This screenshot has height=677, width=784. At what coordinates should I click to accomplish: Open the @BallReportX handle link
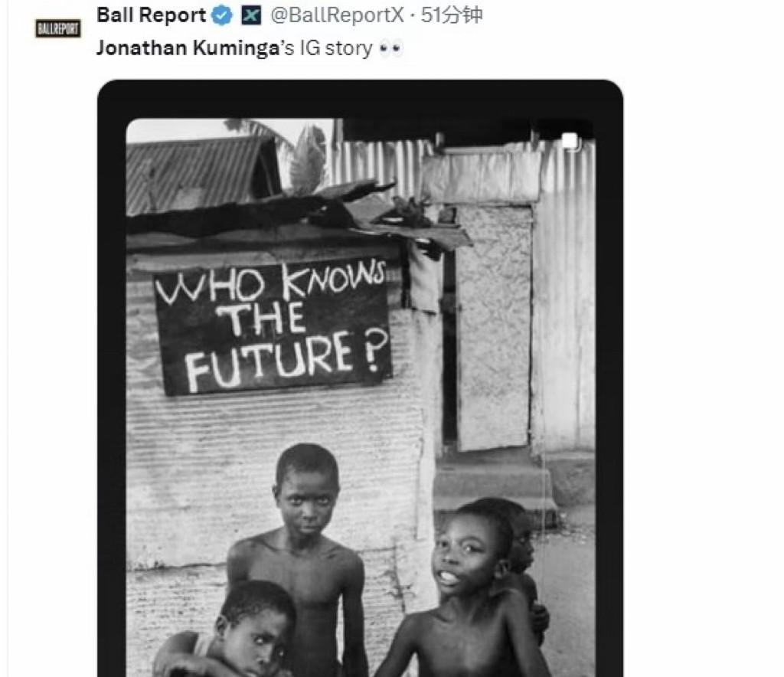click(x=337, y=15)
